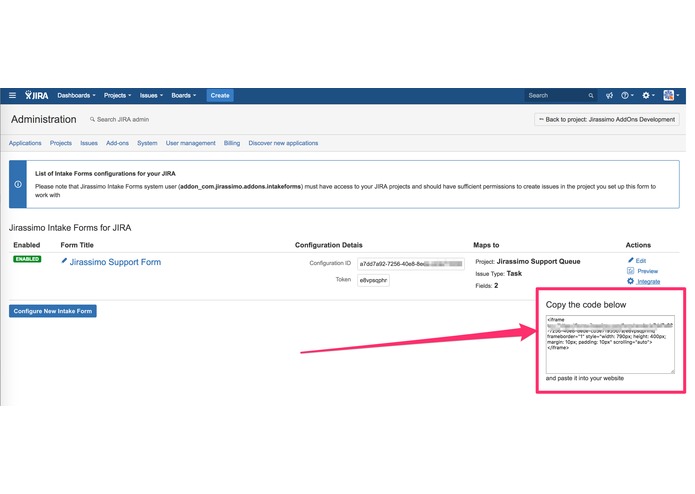Click the Integrate gear icon
695x494 pixels.
click(x=630, y=281)
